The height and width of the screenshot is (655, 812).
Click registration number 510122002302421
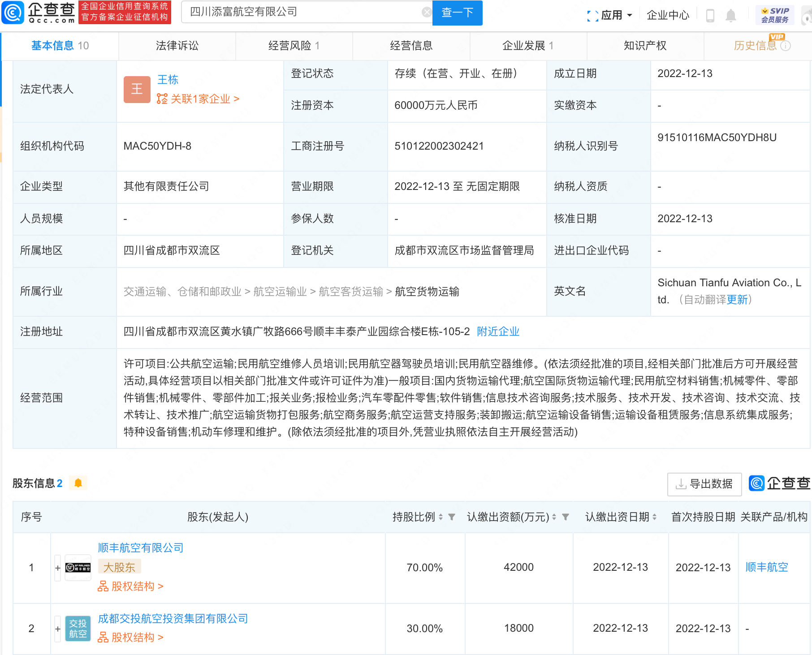point(439,146)
